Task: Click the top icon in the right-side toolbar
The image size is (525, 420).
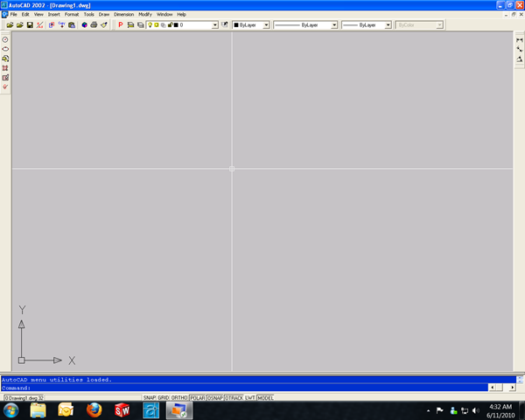Action: point(519,40)
